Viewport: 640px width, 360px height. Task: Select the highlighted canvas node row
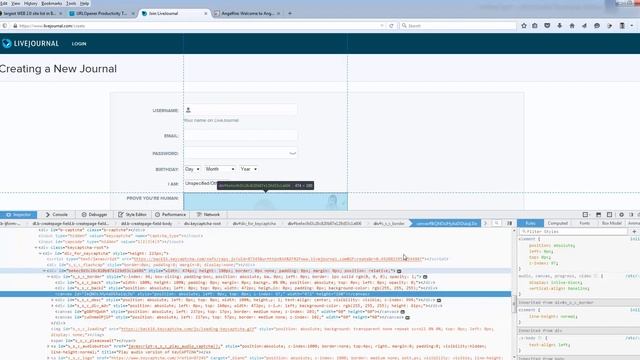[256, 294]
